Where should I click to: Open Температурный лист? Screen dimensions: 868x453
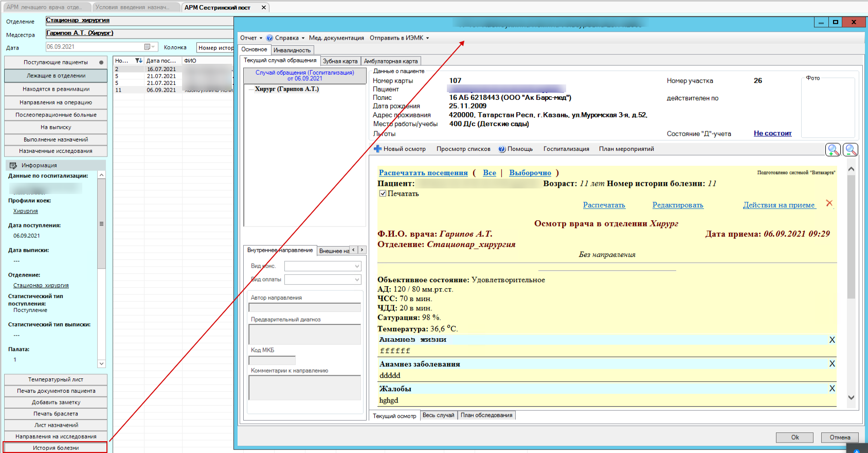click(56, 379)
